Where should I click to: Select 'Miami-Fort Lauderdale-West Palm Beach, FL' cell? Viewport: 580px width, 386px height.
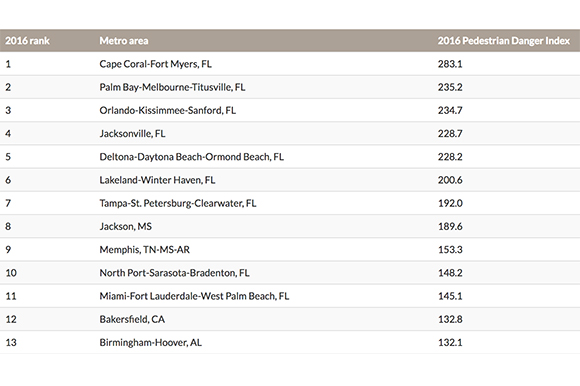pyautogui.click(x=194, y=296)
